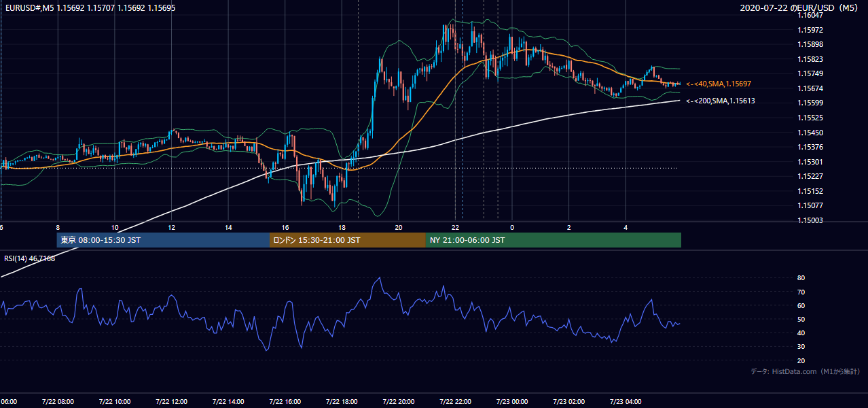This screenshot has width=868, height=408.
Task: Click the <-<40,SMA,1.15697 indicator label
Action: pyautogui.click(x=718, y=84)
